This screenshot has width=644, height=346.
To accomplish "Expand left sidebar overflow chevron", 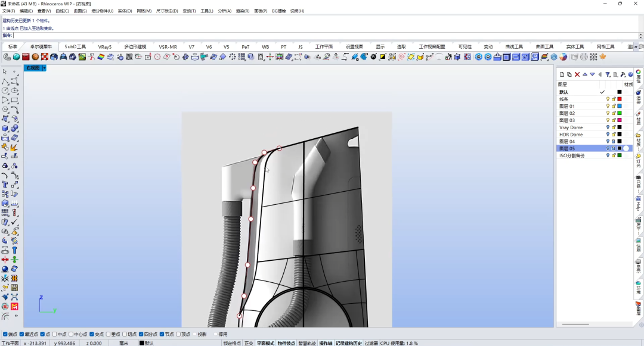I will (16, 316).
